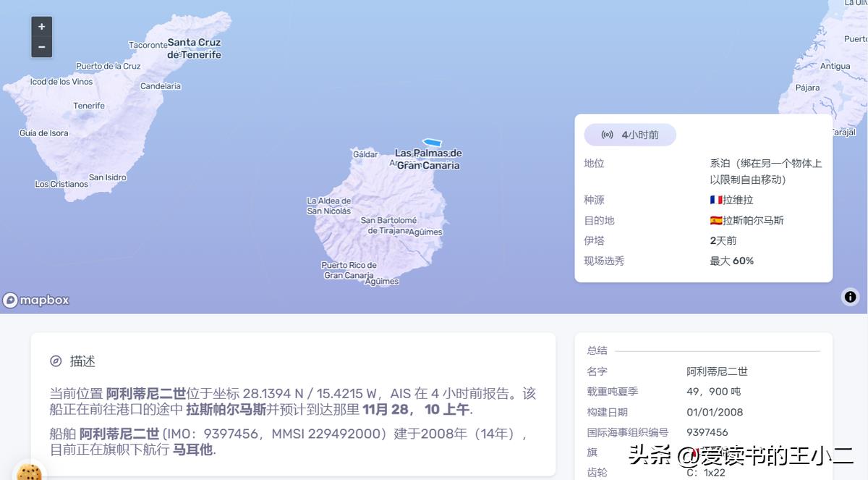Click the IMO number 9397456 in summary
Viewport: 868px width, 480px height.
click(707, 432)
